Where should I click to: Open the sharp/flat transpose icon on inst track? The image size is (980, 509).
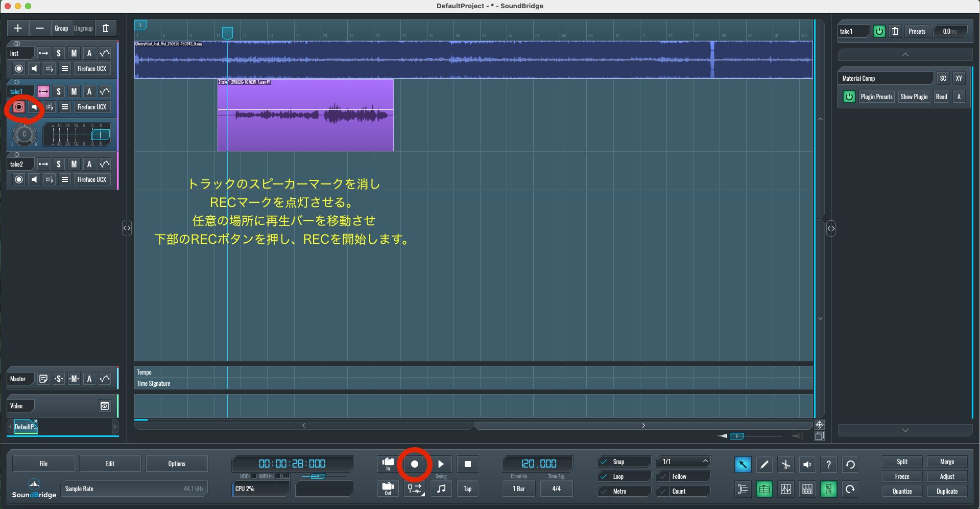click(x=50, y=68)
